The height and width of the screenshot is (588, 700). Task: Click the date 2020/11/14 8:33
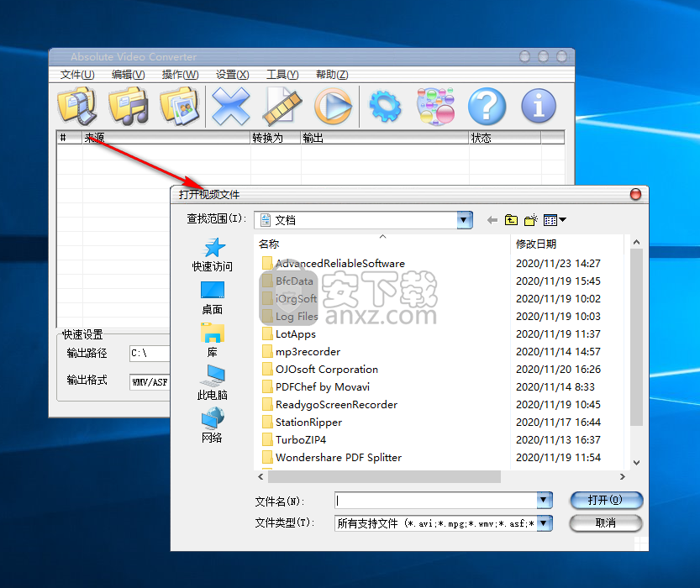pos(555,387)
